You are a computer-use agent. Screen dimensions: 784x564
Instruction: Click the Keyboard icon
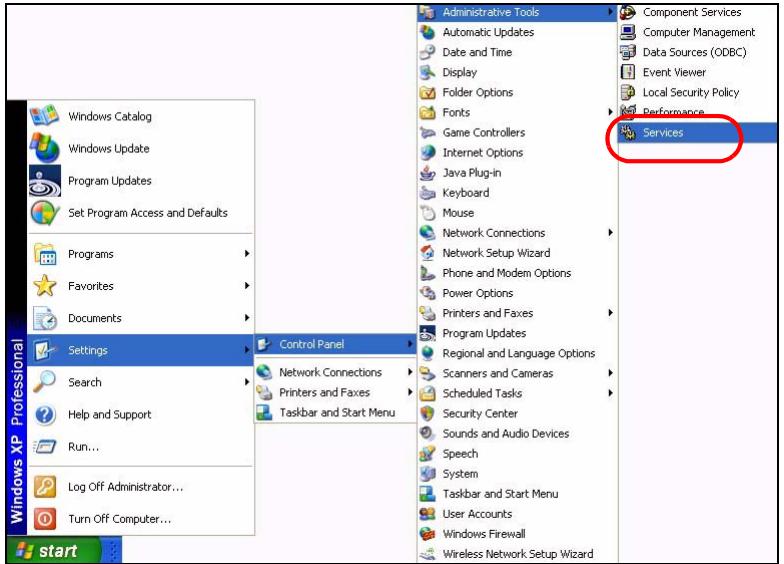428,192
